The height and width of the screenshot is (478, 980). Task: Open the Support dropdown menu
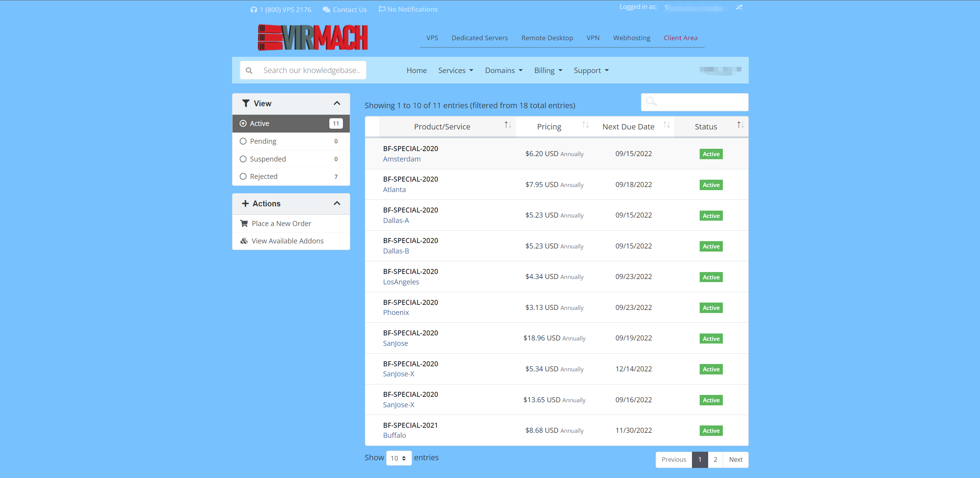(x=591, y=70)
